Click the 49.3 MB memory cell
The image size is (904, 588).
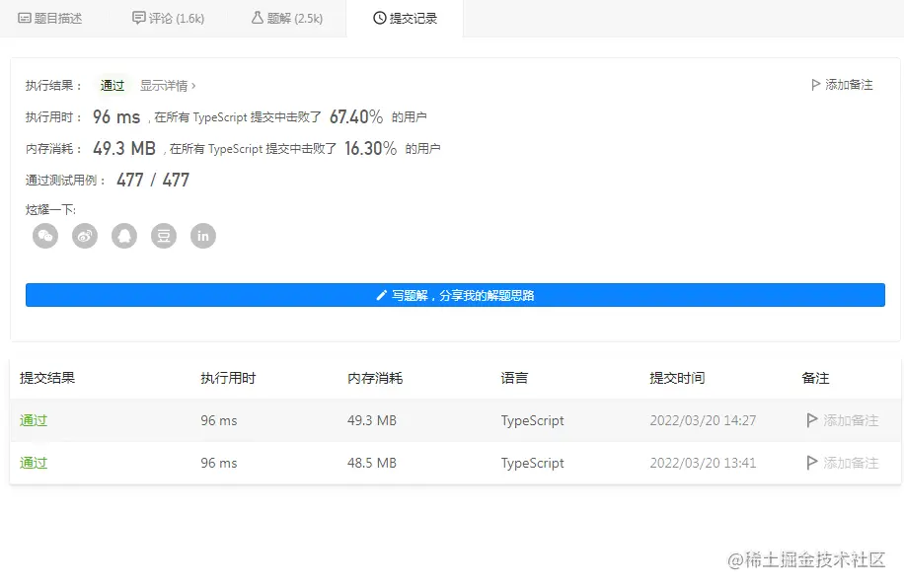(372, 420)
